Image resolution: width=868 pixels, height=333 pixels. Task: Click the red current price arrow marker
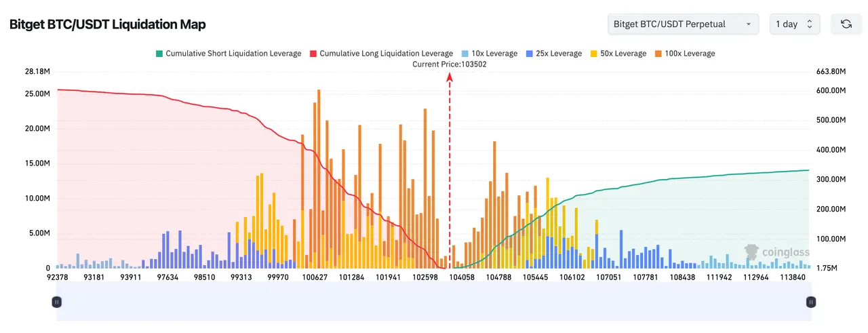[x=450, y=77]
